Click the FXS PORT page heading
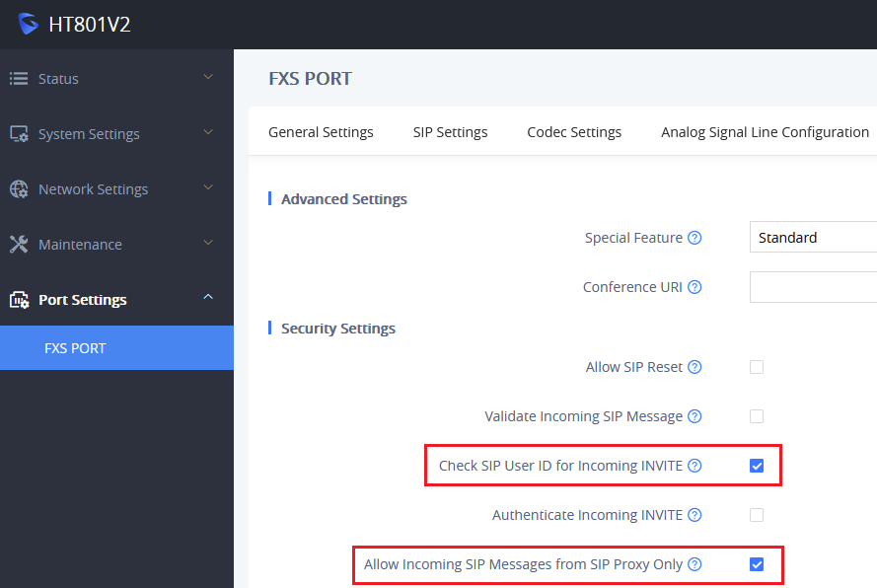The width and height of the screenshot is (877, 588). coord(310,78)
